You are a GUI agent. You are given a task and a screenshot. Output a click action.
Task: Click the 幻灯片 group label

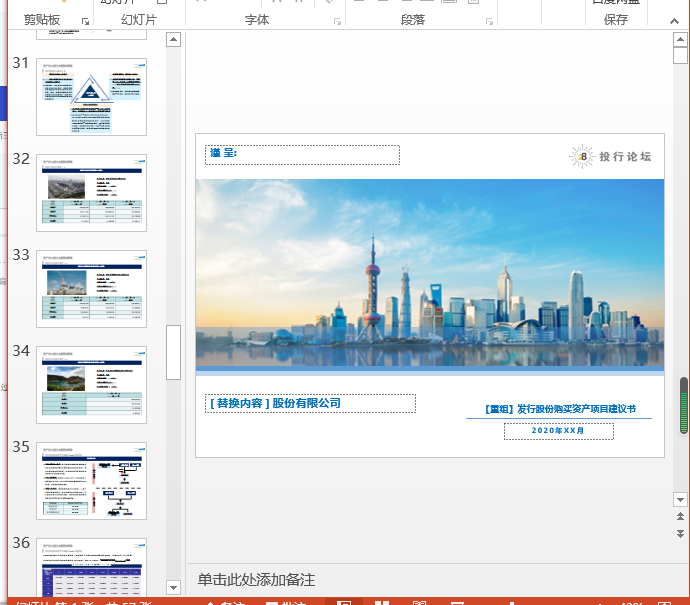coord(139,20)
